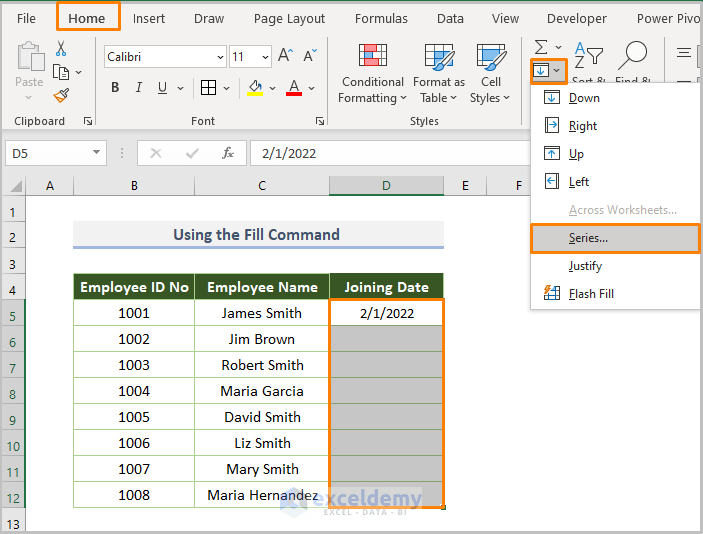
Task: Expand the Underline options arrow
Action: tap(180, 88)
